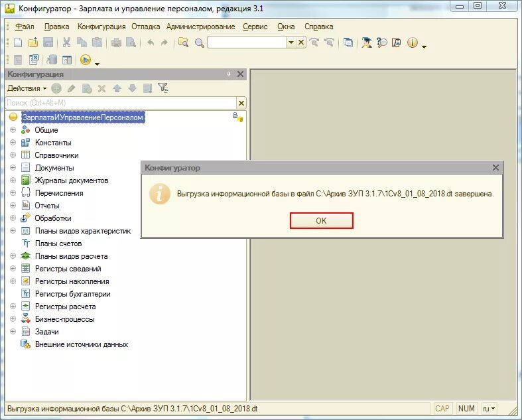Click the delete X icon in panel toolbar

coord(102,88)
